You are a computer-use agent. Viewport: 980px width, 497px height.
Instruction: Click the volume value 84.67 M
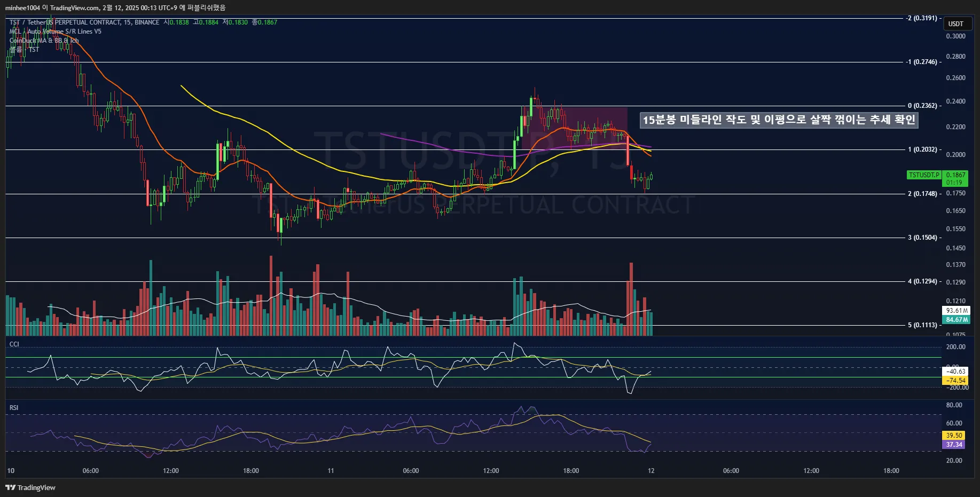956,320
